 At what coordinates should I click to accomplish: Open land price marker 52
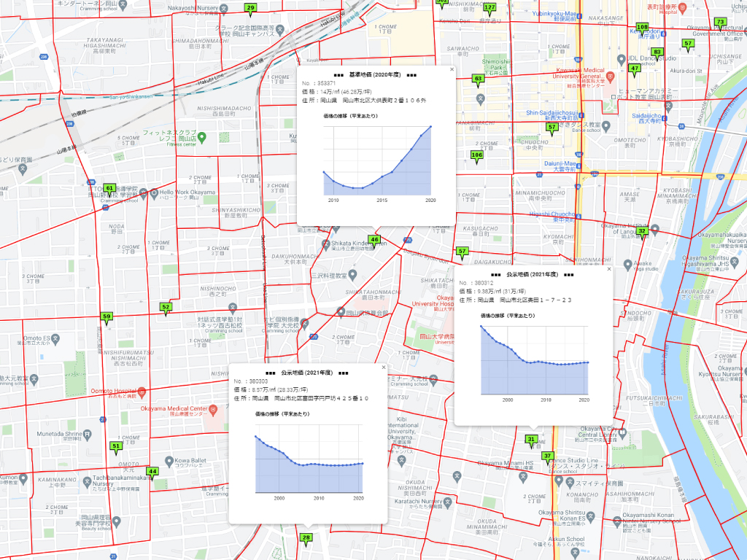(166, 308)
